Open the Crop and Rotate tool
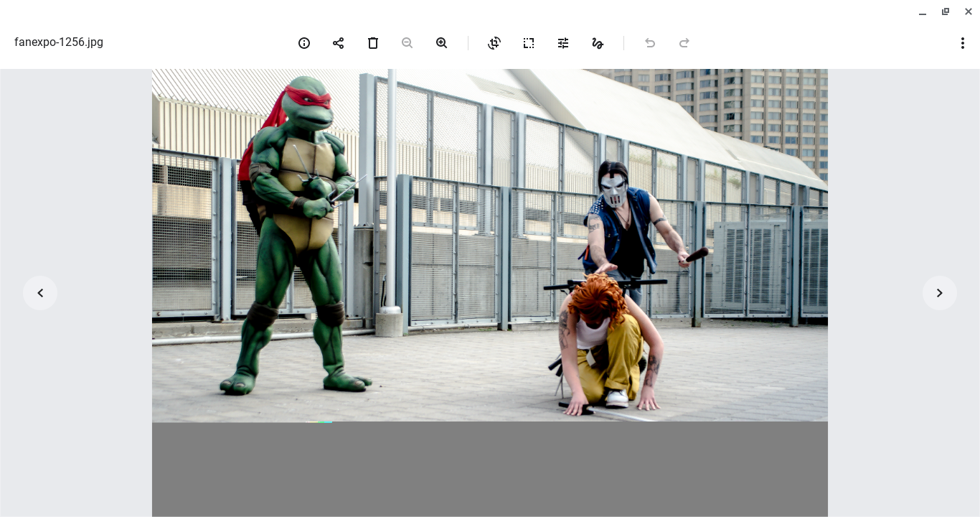 pyautogui.click(x=494, y=43)
